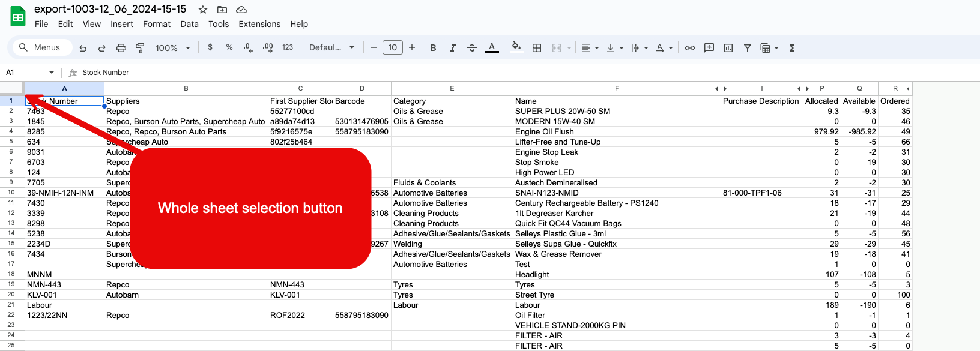Select the cell 81-000-TPF1-06

(x=761, y=193)
